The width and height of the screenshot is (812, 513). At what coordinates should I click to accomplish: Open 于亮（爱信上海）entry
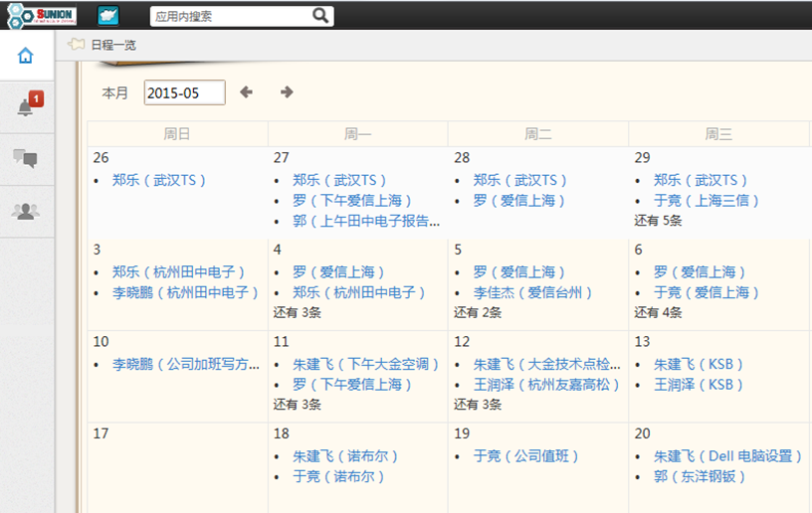pos(706,292)
